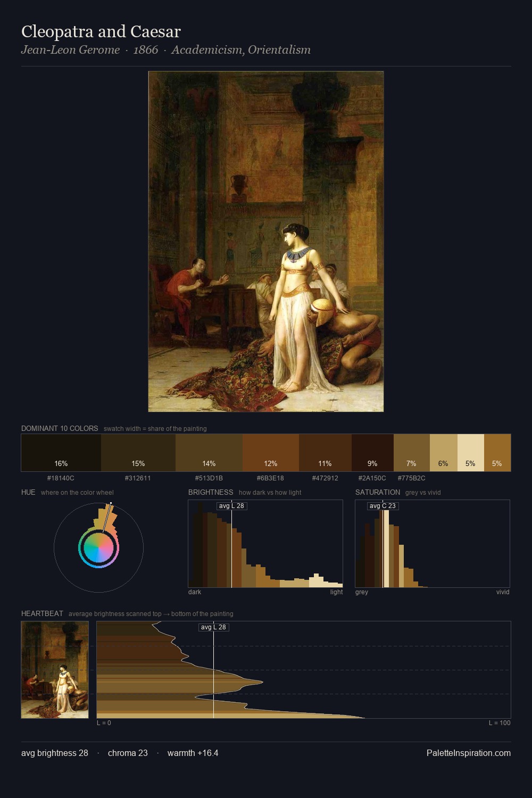
Task: Select the 15% dark brown swatch
Action: point(138,453)
